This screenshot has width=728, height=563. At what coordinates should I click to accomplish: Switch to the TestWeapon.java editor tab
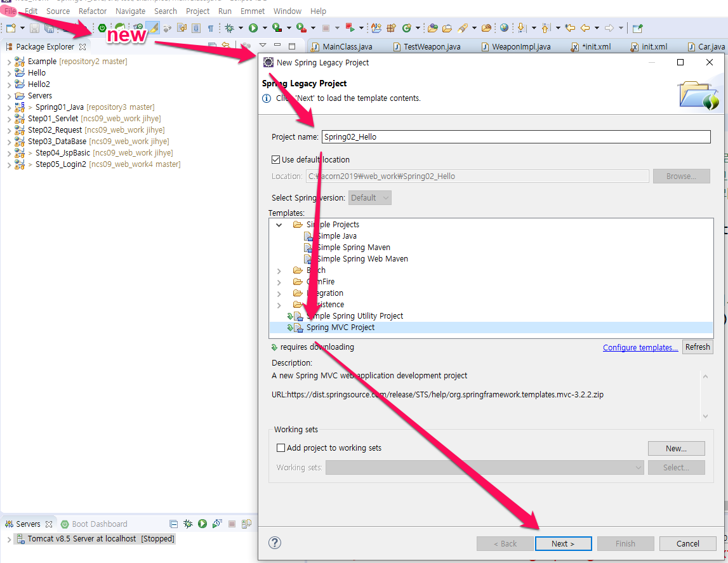tap(427, 46)
